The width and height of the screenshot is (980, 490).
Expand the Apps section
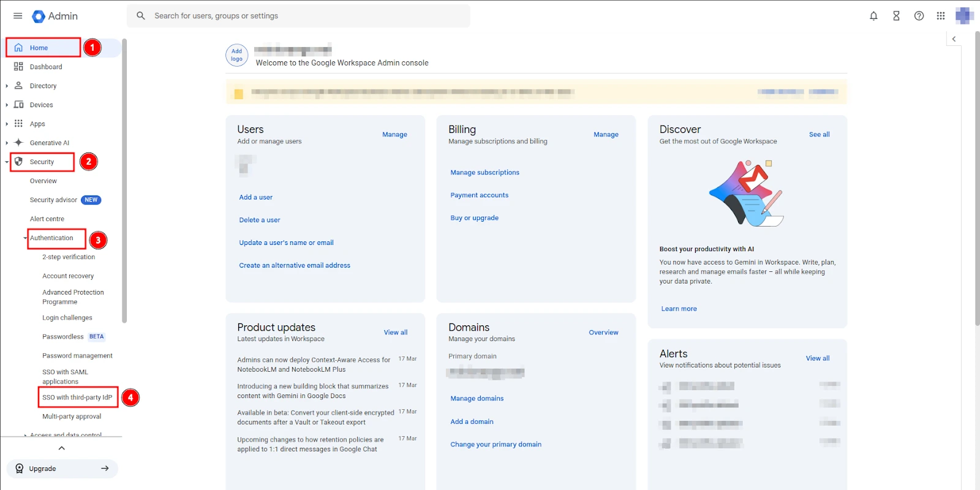pyautogui.click(x=7, y=124)
